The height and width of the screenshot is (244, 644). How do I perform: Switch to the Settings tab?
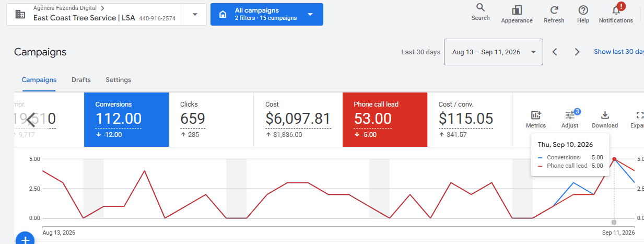(x=119, y=80)
